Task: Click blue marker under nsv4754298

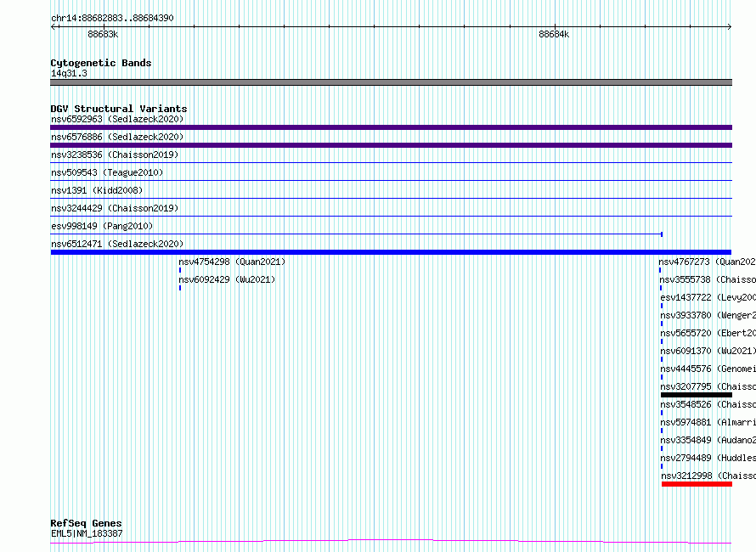Action: click(x=180, y=270)
